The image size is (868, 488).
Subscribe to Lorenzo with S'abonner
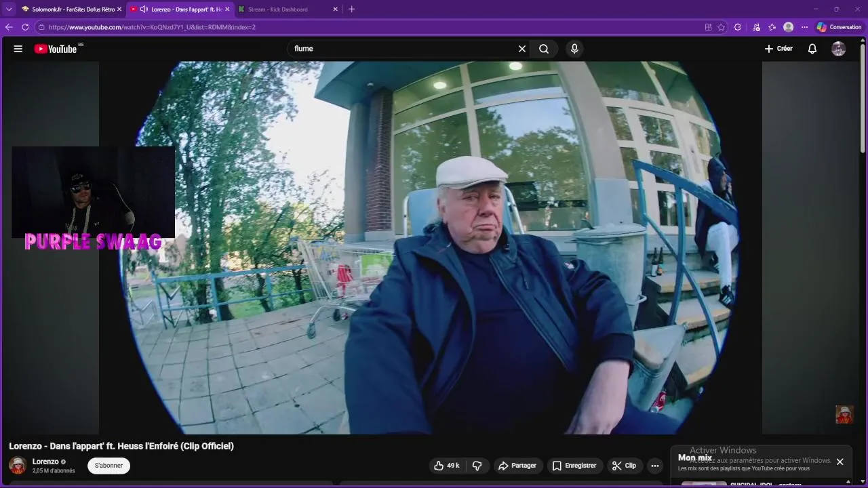108,466
